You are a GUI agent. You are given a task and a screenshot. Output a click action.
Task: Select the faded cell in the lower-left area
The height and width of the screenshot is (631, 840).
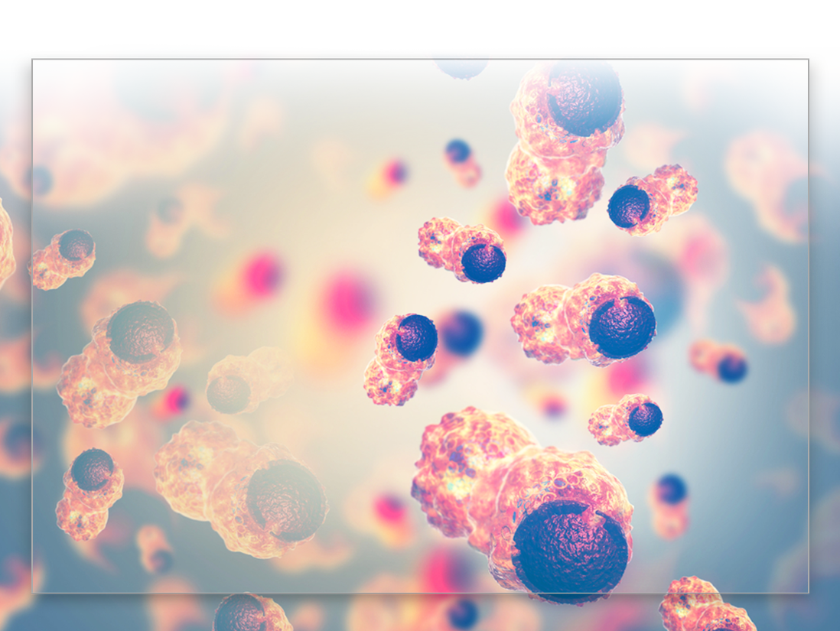tap(89, 491)
